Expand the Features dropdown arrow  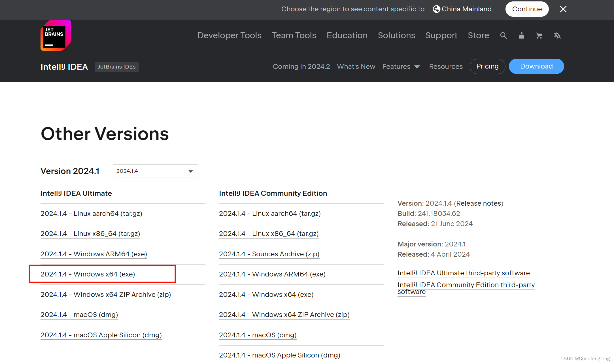coord(417,67)
